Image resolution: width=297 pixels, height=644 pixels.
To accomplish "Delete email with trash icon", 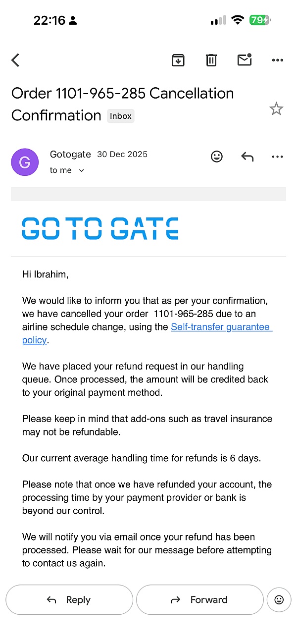I will click(211, 60).
